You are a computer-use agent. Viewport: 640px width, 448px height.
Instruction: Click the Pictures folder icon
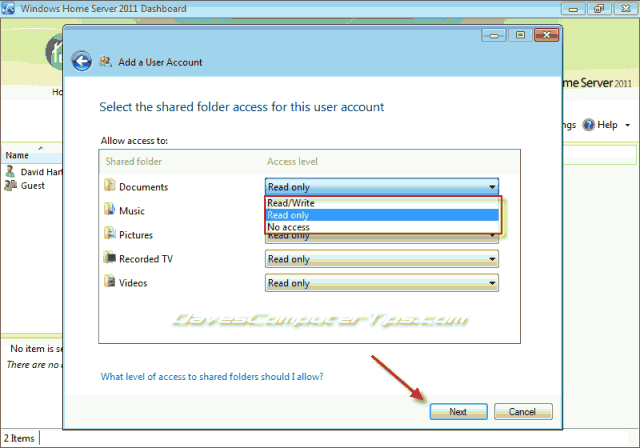point(109,233)
